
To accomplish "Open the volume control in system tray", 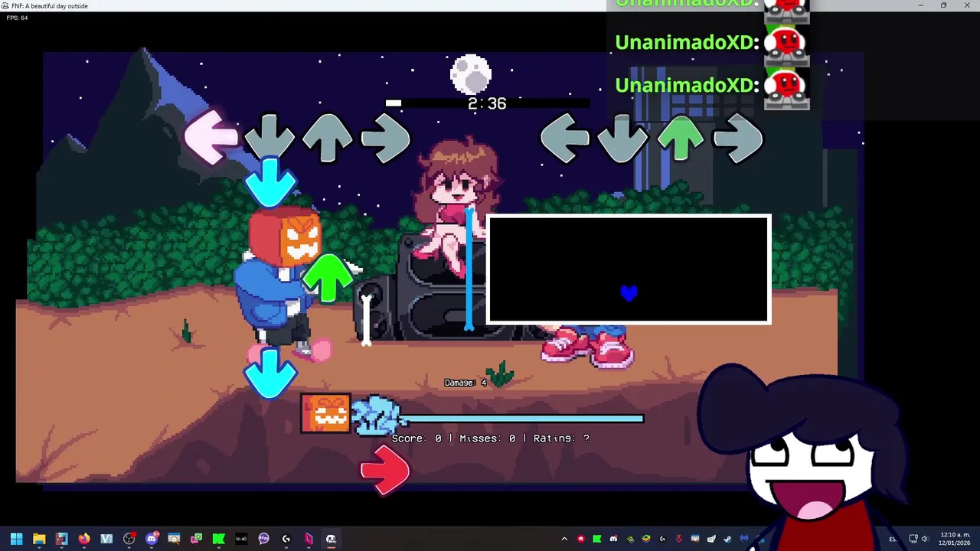I will (925, 539).
